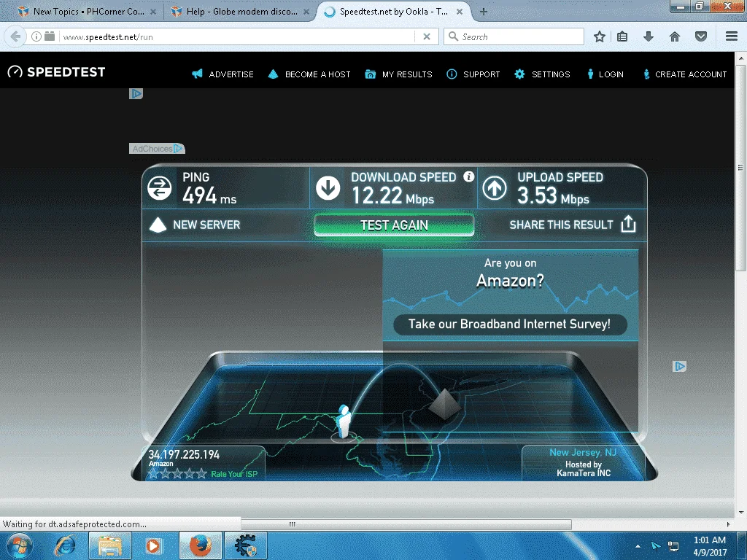Screen dimensions: 747x560
Task: Click the download arrow circle icon
Action: click(328, 187)
